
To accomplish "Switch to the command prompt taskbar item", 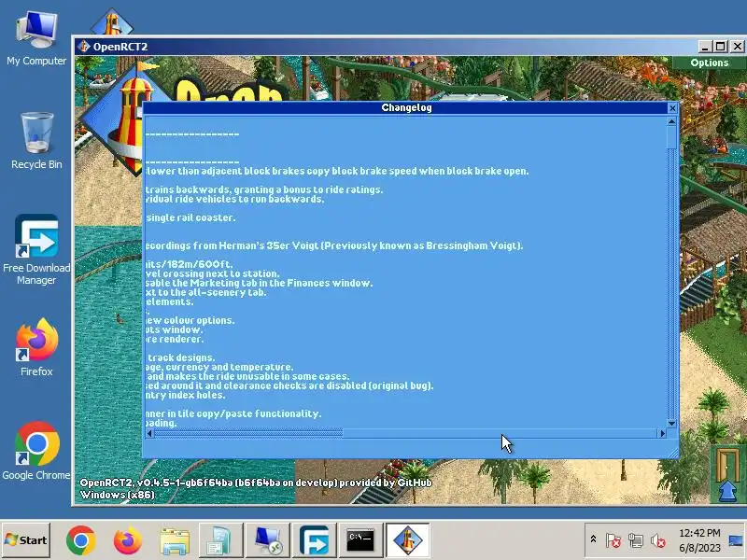I will (360, 540).
